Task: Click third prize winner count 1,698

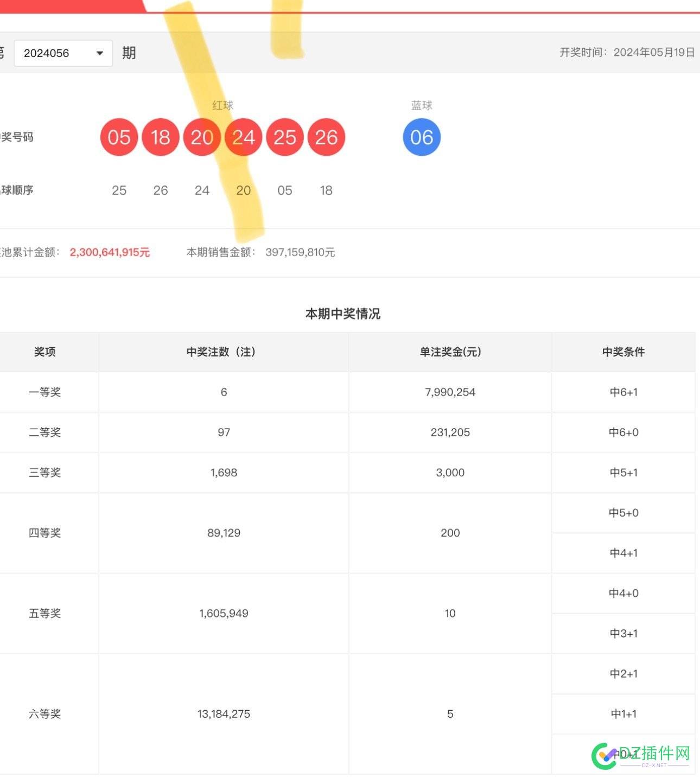Action: 224,473
